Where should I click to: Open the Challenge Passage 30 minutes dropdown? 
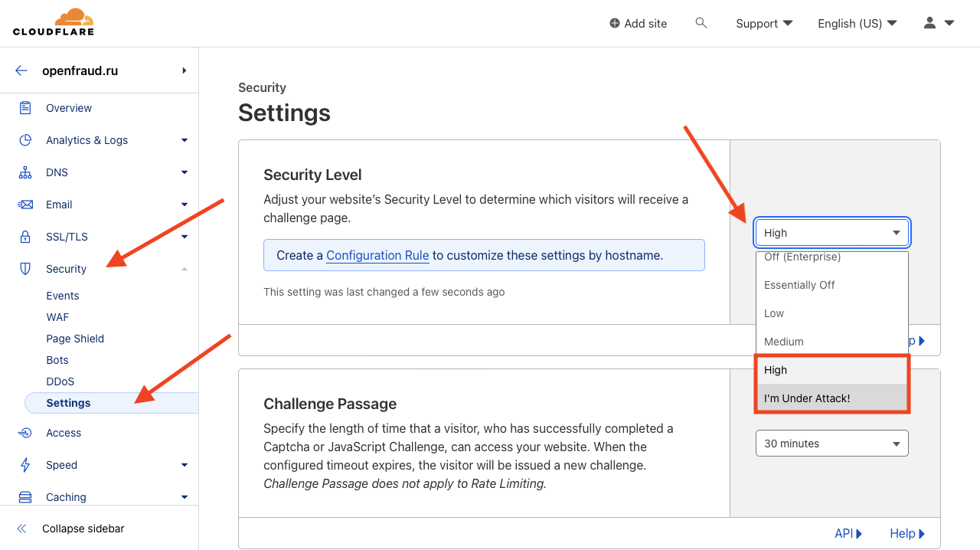[832, 444]
